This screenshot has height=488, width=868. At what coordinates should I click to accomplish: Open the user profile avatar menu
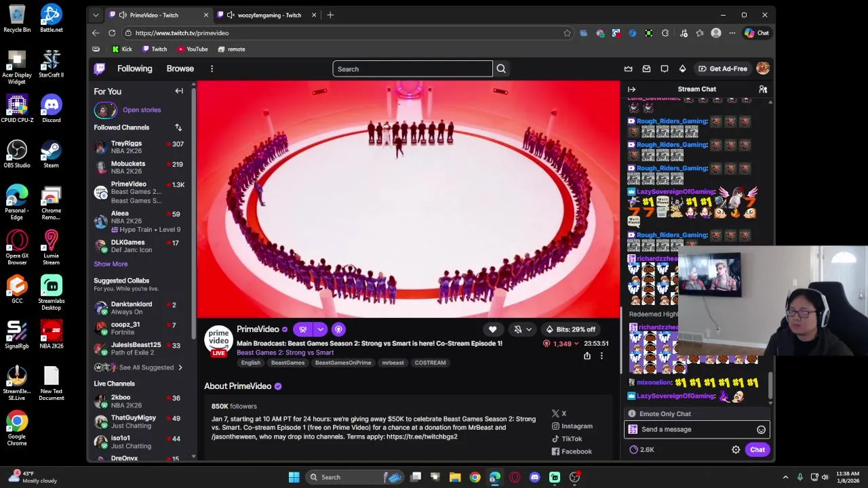(x=763, y=68)
